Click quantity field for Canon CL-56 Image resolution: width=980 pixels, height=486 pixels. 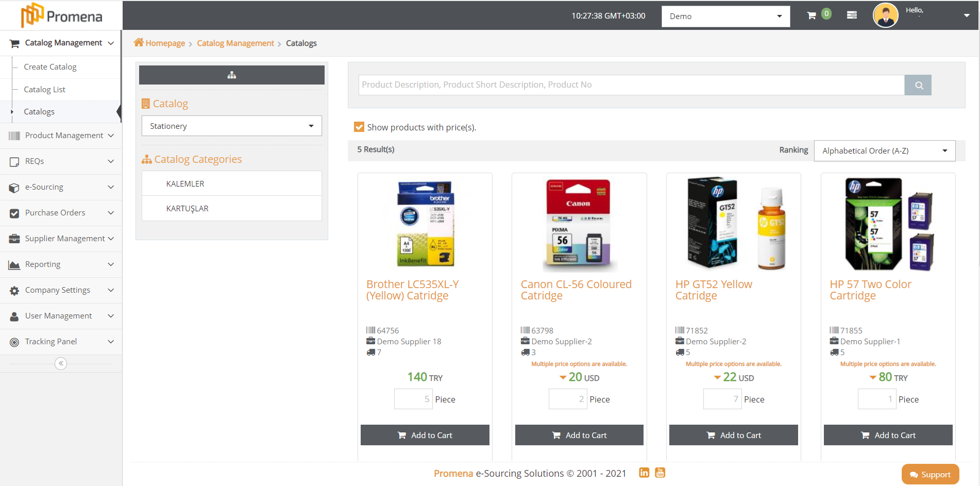568,399
